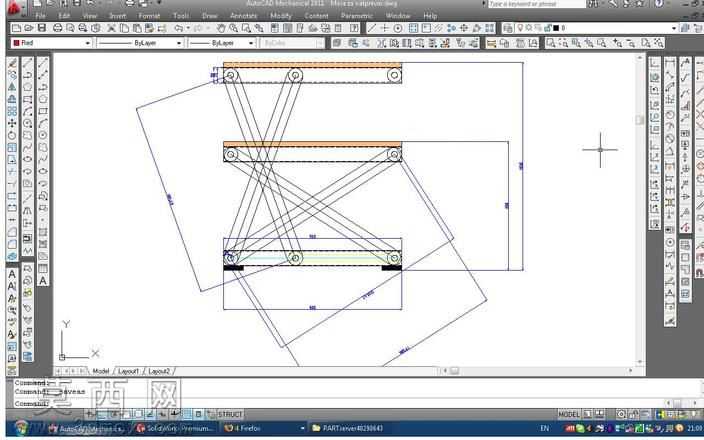This screenshot has width=704, height=440.
Task: Click the first zoom-window icon in upper right toolbar
Action: pyautogui.click(x=550, y=43)
